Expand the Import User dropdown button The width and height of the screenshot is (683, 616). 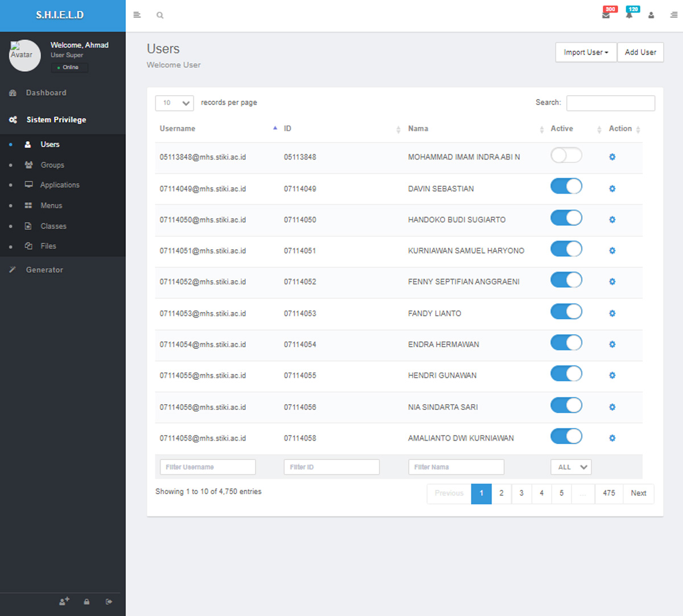pos(586,52)
